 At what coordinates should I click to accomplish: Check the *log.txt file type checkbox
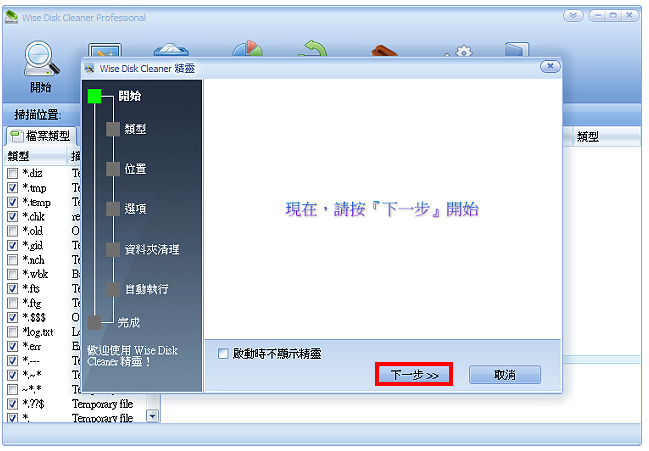(13, 332)
